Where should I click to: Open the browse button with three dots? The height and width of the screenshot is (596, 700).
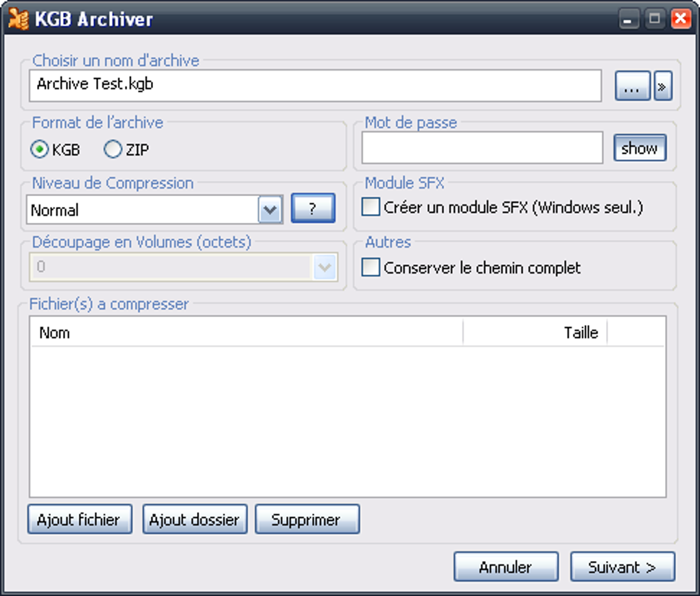[632, 86]
